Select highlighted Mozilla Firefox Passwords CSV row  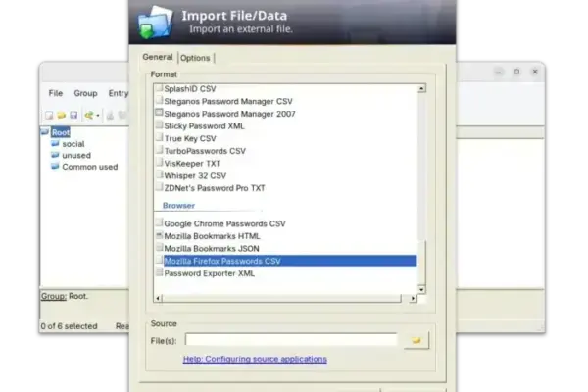click(x=290, y=261)
